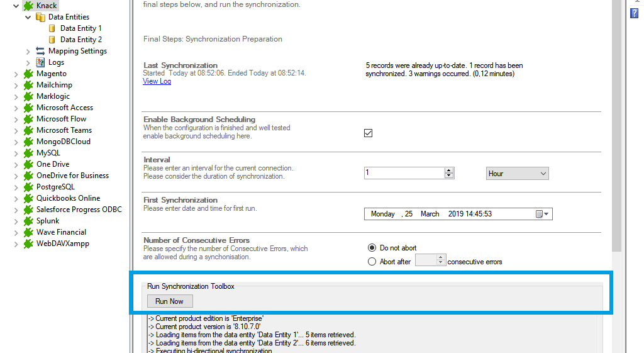Click the Mailchimp connection icon
Screen dimensions: 644x353
28,85
